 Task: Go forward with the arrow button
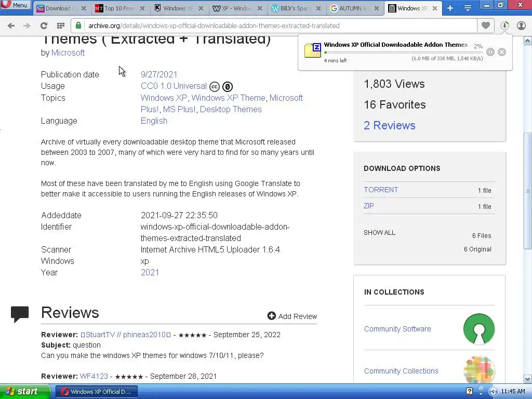[27, 25]
